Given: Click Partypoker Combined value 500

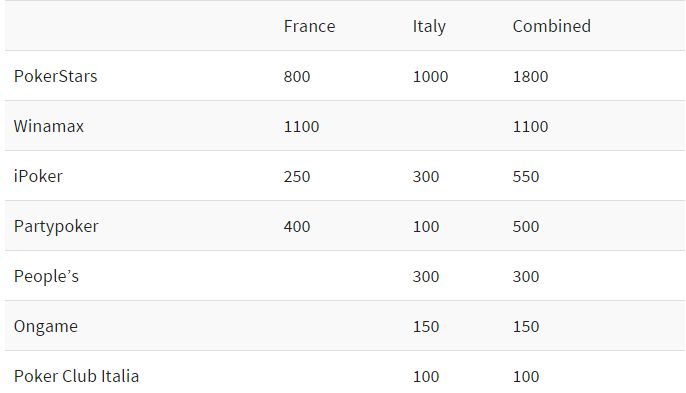Looking at the screenshot, I should click(526, 227).
